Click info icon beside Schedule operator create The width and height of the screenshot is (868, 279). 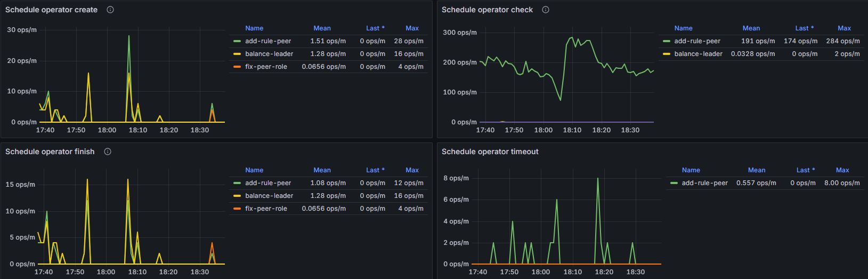click(x=110, y=10)
